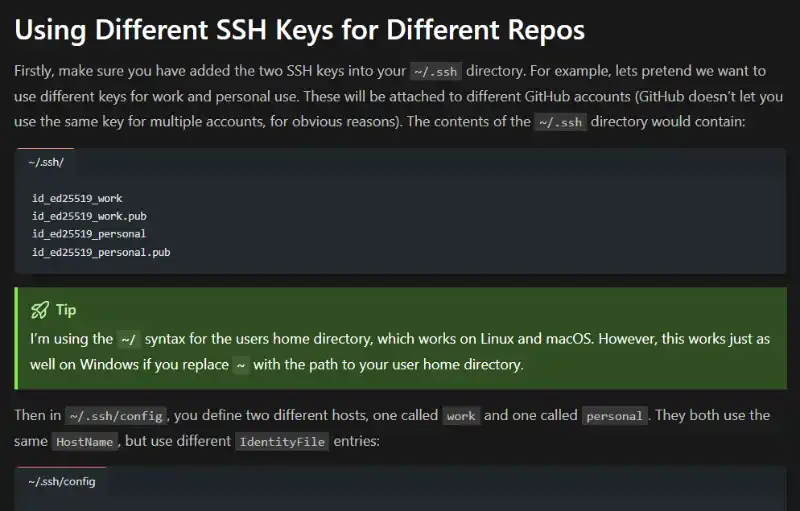Click the rocket icon in the Tip callout
The width and height of the screenshot is (800, 511).
(39, 310)
